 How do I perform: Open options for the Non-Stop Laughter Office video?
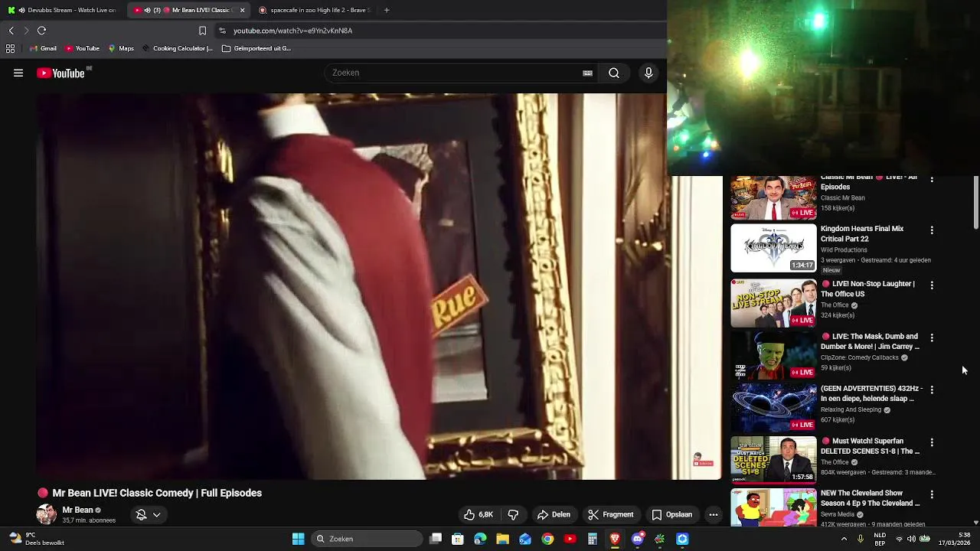(932, 285)
